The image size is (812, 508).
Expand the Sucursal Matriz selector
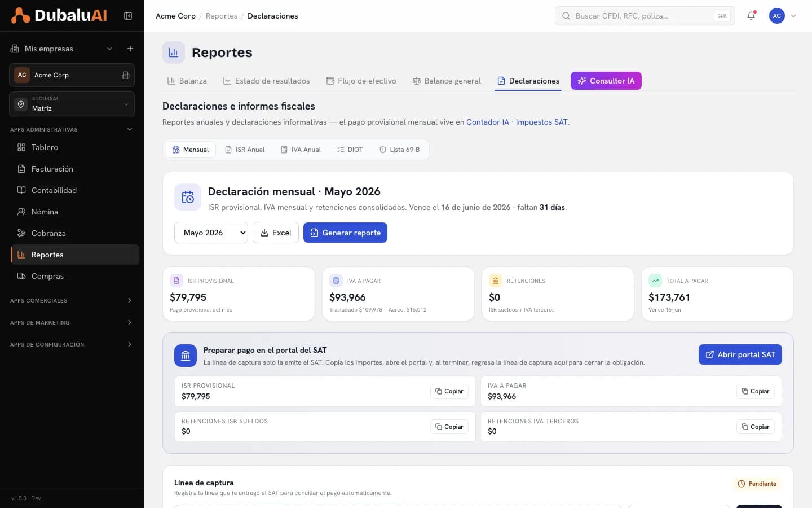72,104
